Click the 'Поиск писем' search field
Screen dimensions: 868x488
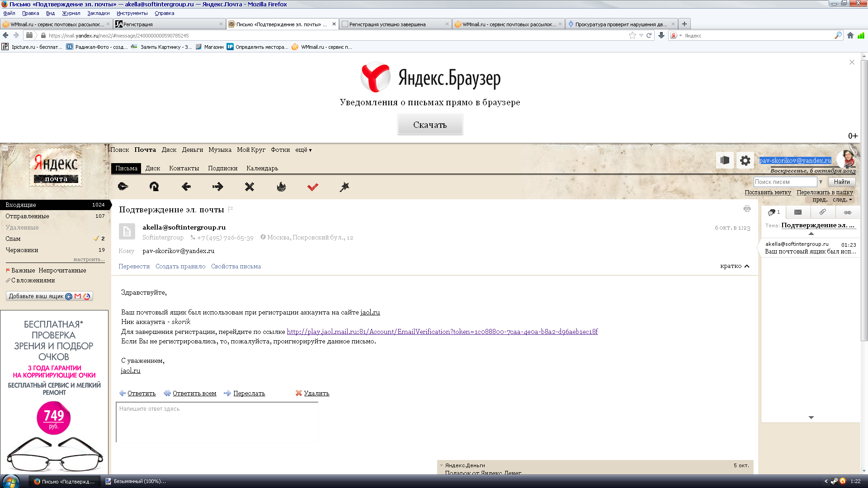785,182
